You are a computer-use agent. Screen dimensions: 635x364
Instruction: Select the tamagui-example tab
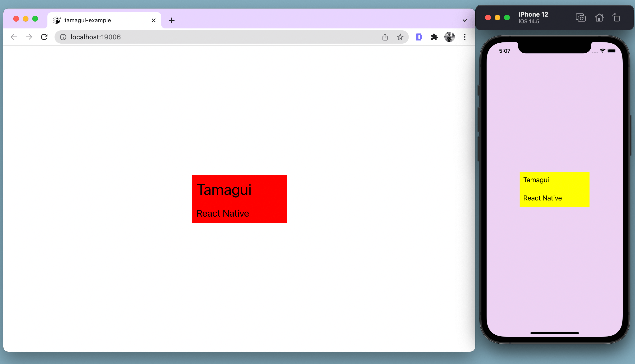104,20
